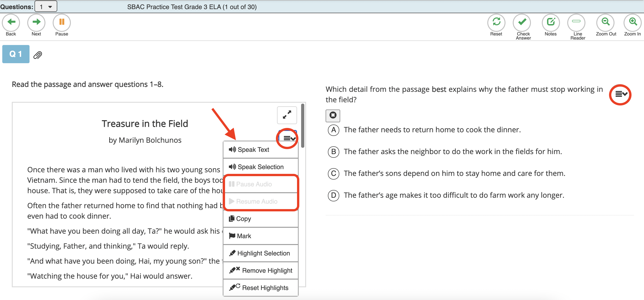Click the Zoom Out magnifier
The image size is (644, 300).
[605, 22]
